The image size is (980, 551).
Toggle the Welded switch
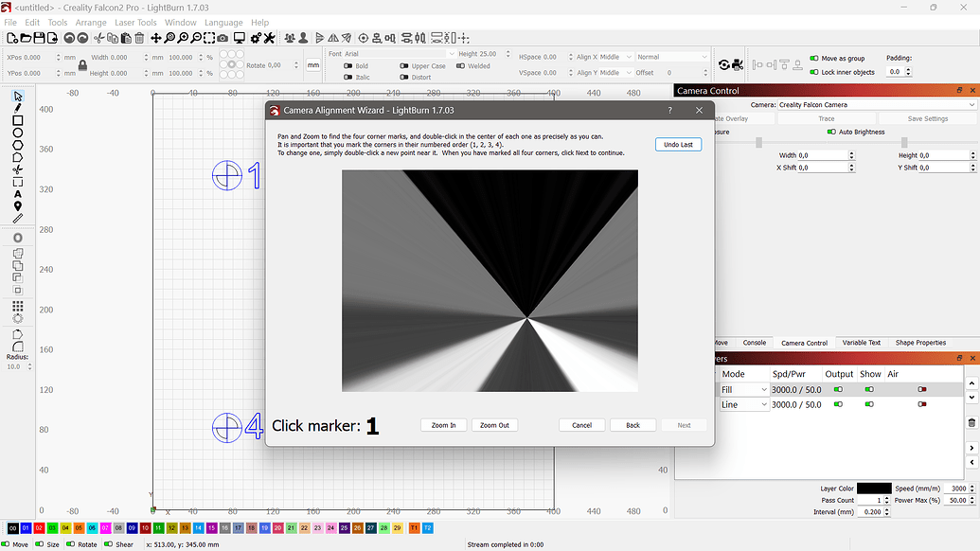(x=460, y=65)
